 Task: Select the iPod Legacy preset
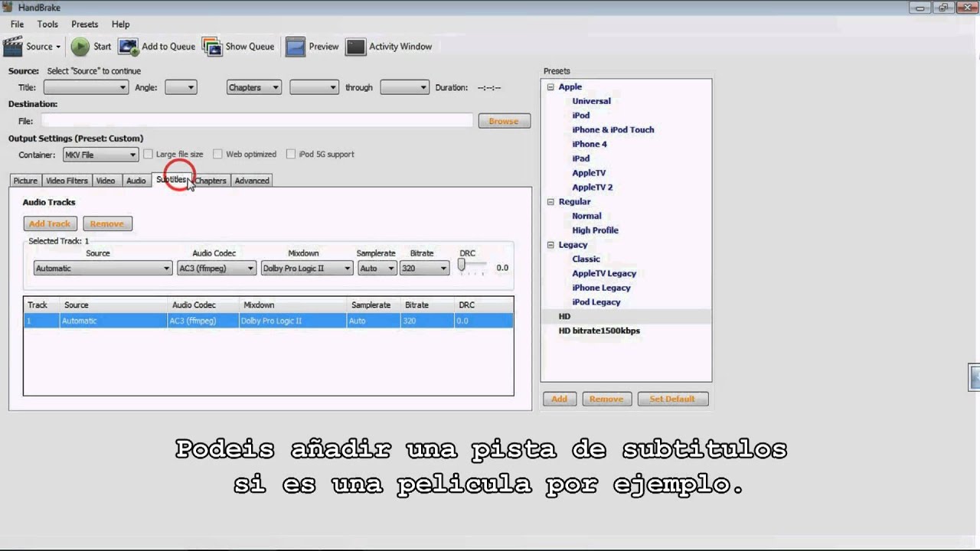[x=596, y=302]
